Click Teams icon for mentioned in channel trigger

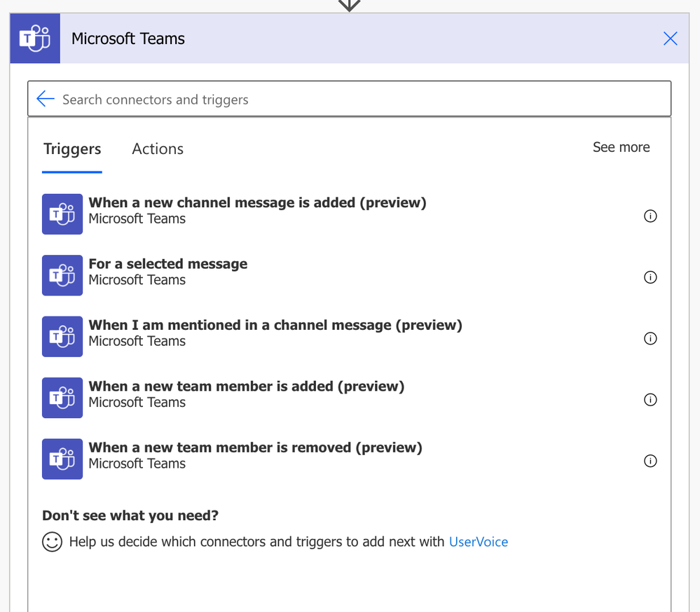[x=62, y=336]
